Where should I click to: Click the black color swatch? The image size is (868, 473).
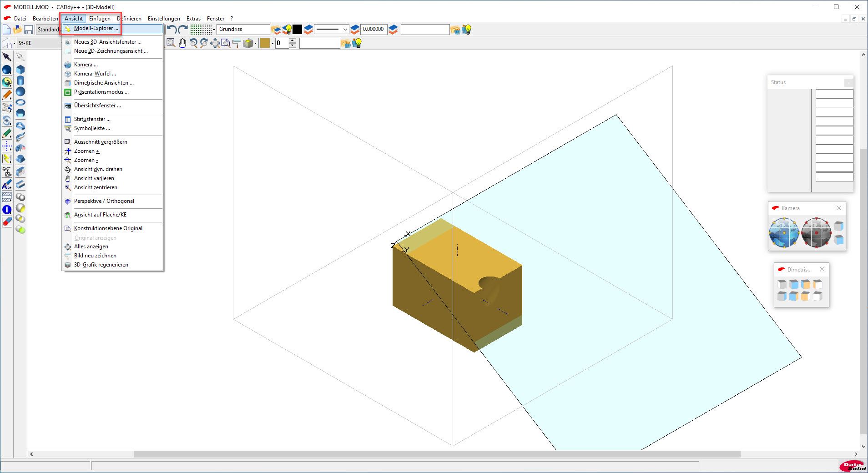click(x=298, y=30)
